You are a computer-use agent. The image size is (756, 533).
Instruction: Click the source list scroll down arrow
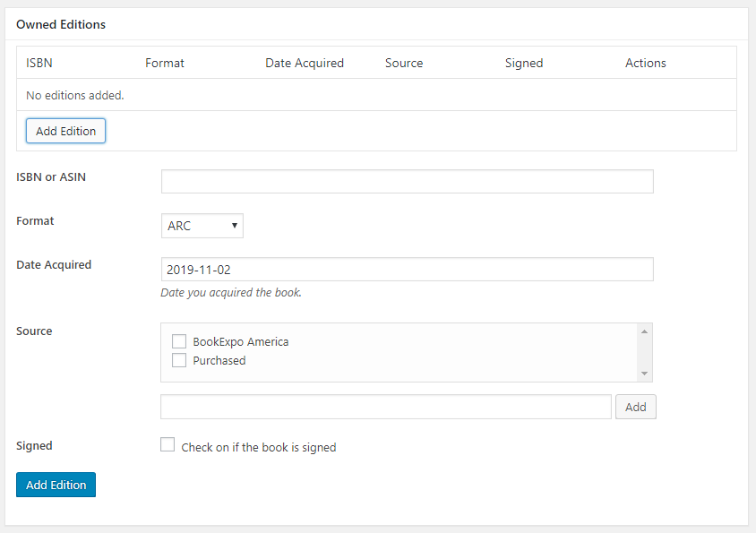click(x=644, y=374)
